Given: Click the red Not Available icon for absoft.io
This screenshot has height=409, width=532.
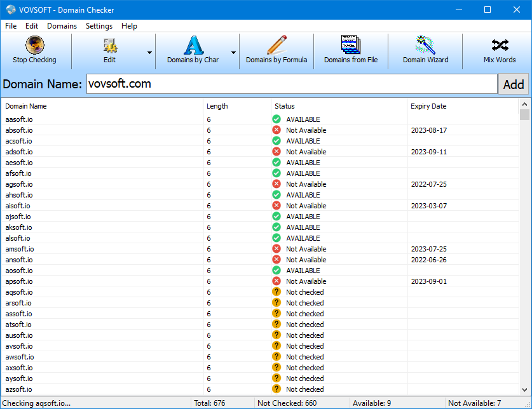Looking at the screenshot, I should [x=276, y=130].
